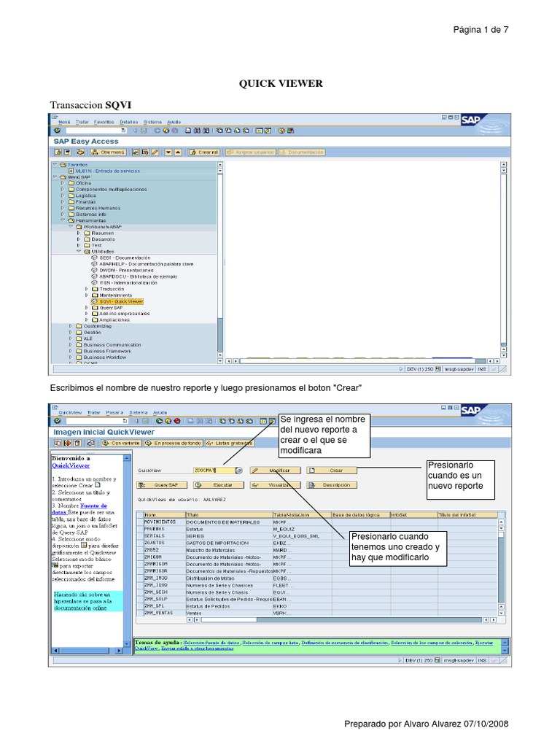Click the Customize local layout icon in Easy Access
This screenshot has height=747, width=560.
tap(290, 131)
